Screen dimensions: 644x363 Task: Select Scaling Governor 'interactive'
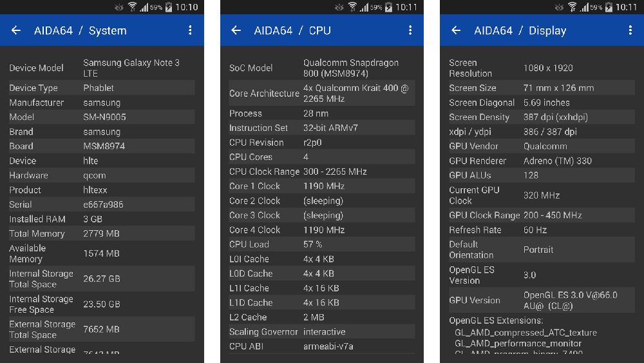324,332
